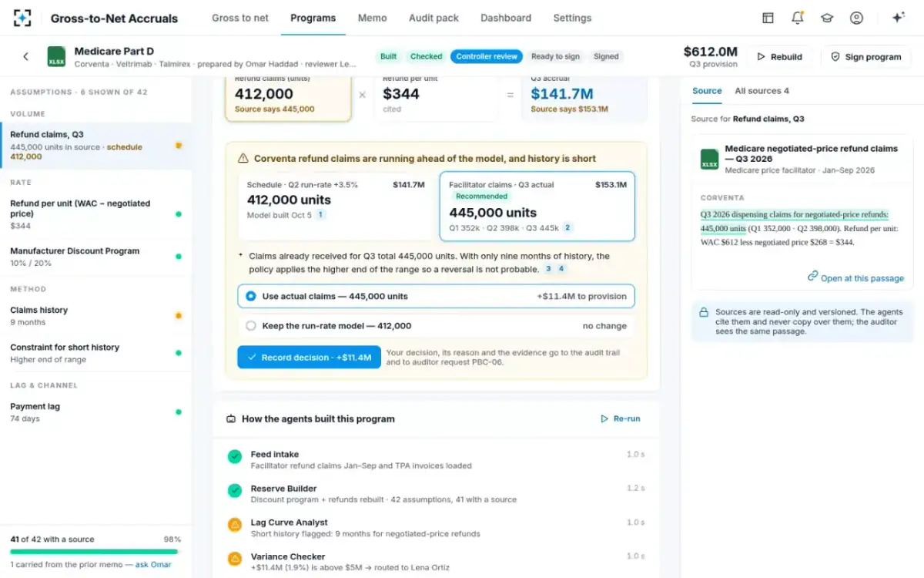Switch to All sources 4 tab
The image size is (924, 578).
[762, 91]
